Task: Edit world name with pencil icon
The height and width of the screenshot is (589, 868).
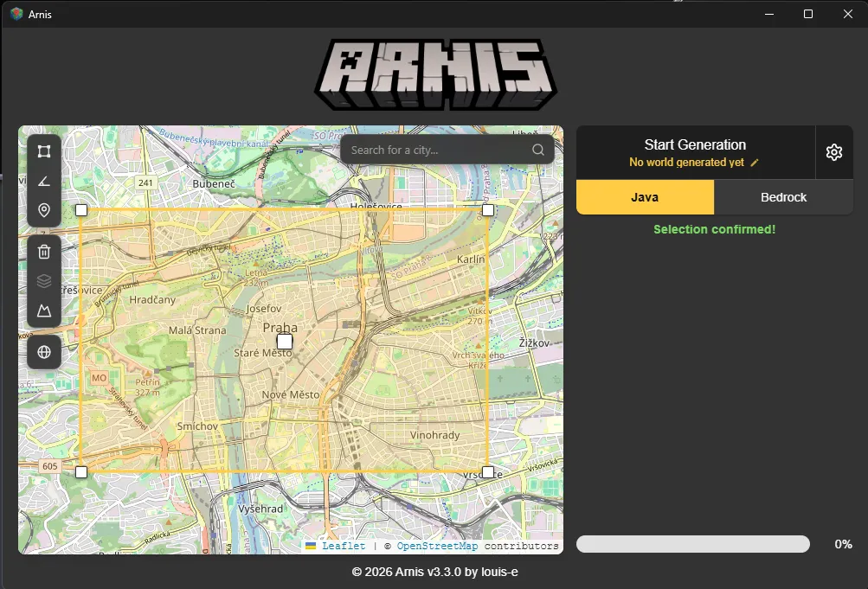Action: [x=754, y=163]
